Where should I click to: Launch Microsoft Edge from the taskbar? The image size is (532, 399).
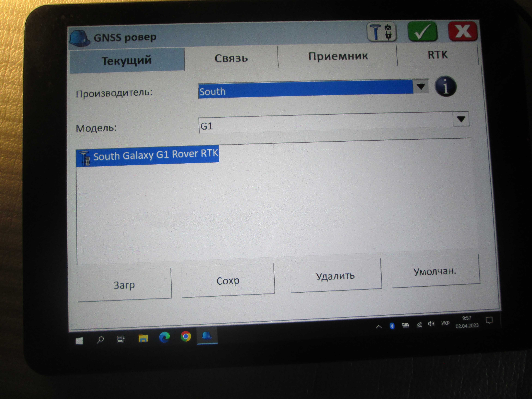coord(165,337)
